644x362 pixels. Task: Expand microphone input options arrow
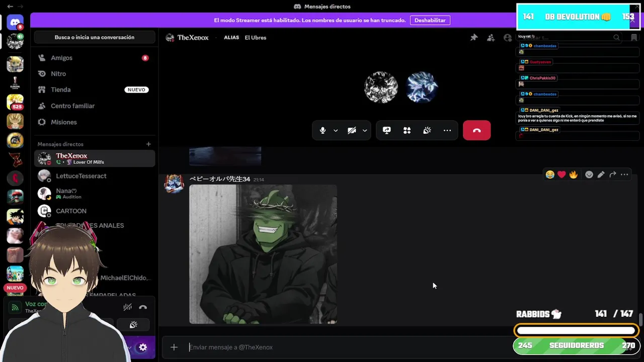pyautogui.click(x=336, y=130)
